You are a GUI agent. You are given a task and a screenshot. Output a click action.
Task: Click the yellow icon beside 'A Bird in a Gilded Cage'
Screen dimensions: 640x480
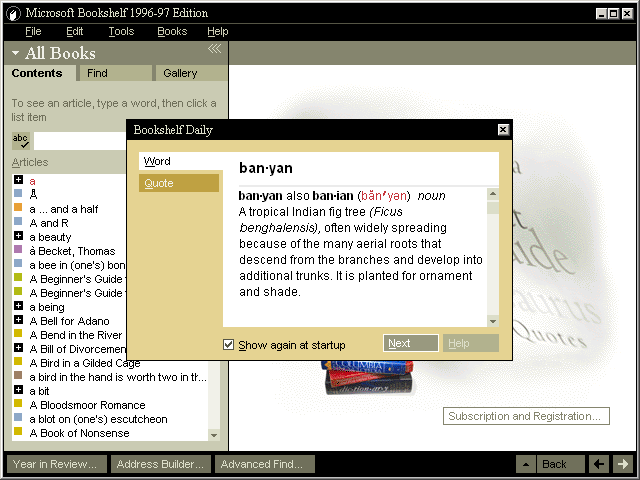click(18, 361)
